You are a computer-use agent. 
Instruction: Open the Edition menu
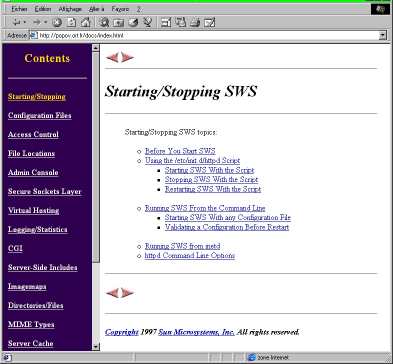click(43, 9)
